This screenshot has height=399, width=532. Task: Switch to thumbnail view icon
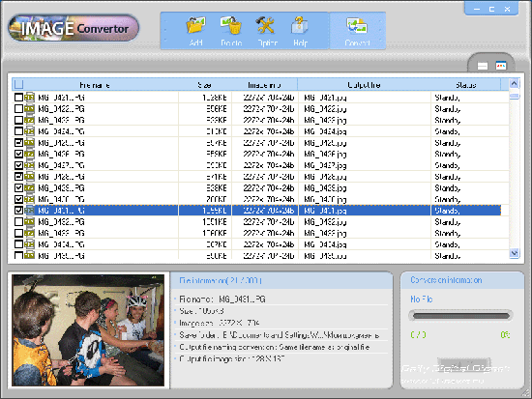pyautogui.click(x=501, y=65)
